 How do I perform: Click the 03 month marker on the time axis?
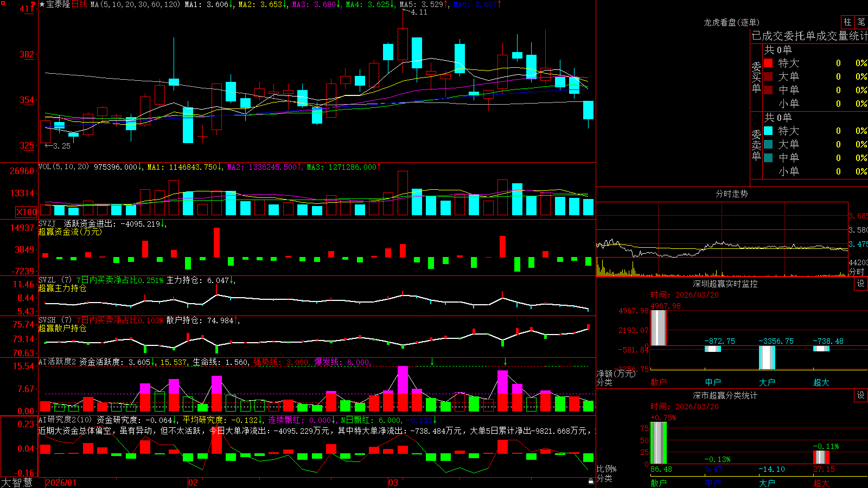[393, 483]
